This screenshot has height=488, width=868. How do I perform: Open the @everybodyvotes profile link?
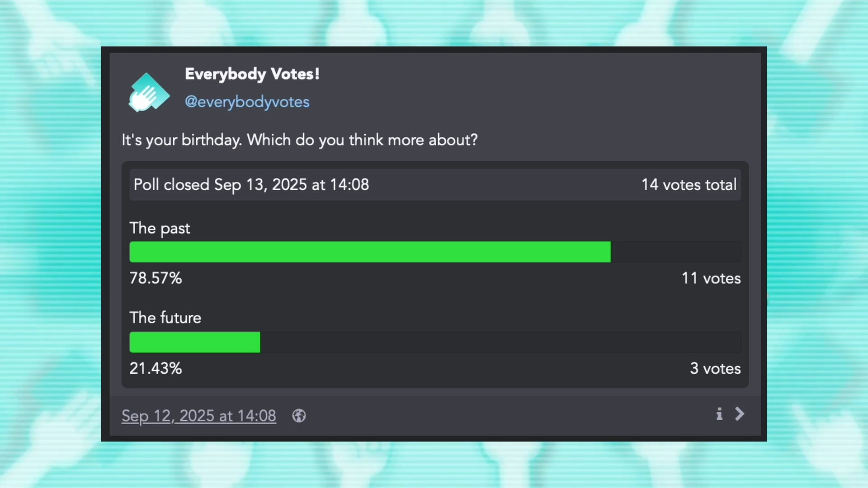point(247,102)
